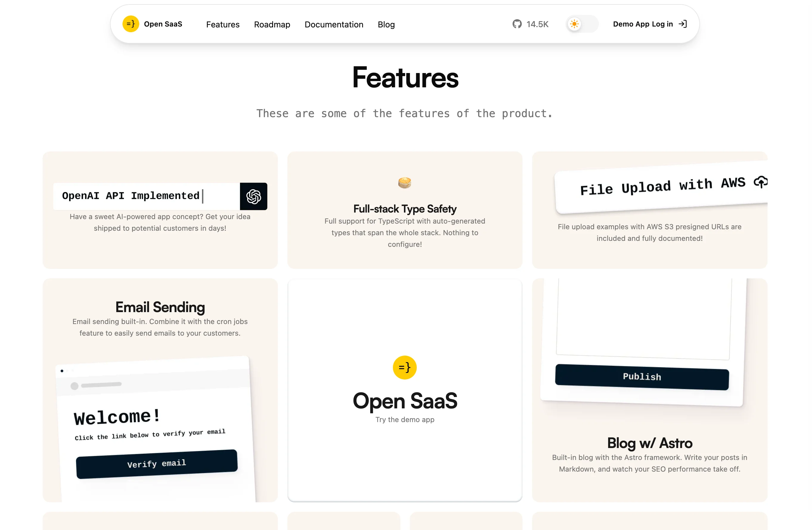Click the 'Have a sweet AI-powered app concept' description

(160, 222)
